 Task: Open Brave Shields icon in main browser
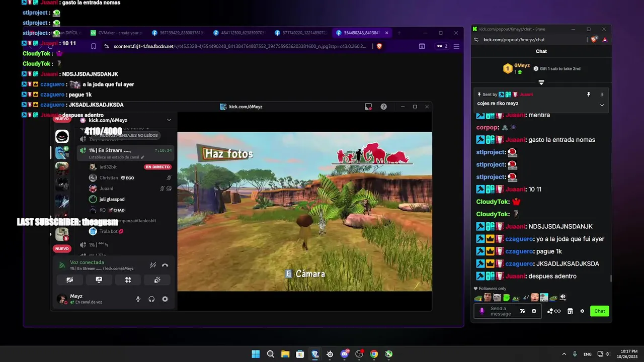[379, 46]
